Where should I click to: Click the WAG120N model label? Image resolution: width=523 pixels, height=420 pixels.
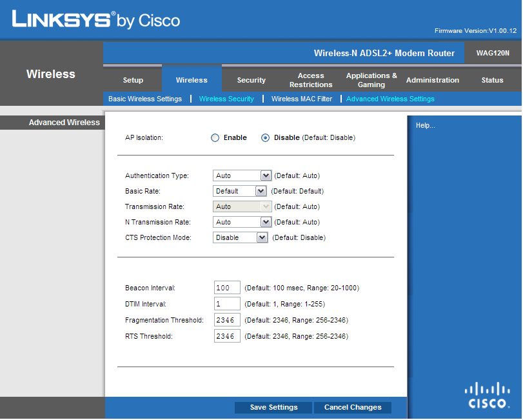click(493, 53)
